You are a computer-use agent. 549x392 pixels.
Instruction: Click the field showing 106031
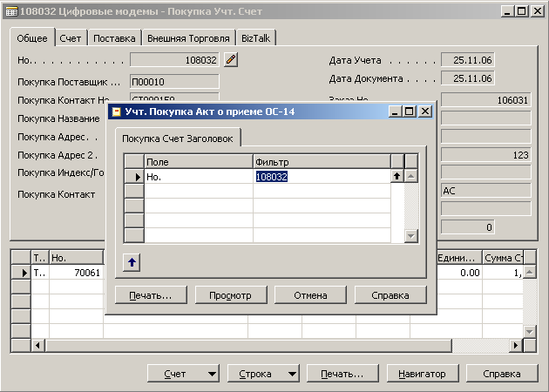click(486, 100)
